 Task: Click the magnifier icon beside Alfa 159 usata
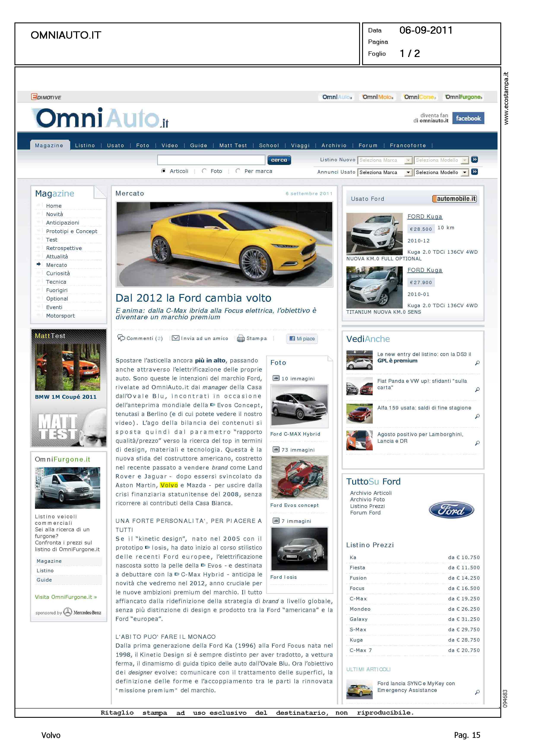[x=477, y=416]
